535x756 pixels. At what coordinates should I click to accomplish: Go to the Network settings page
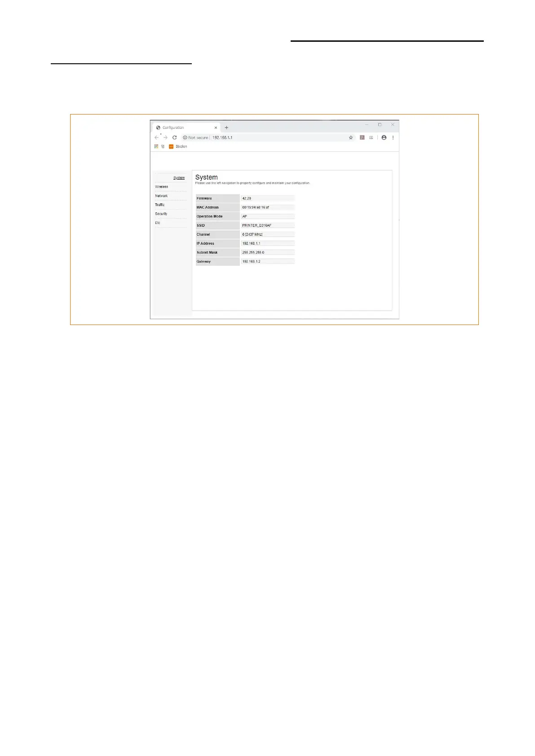161,196
